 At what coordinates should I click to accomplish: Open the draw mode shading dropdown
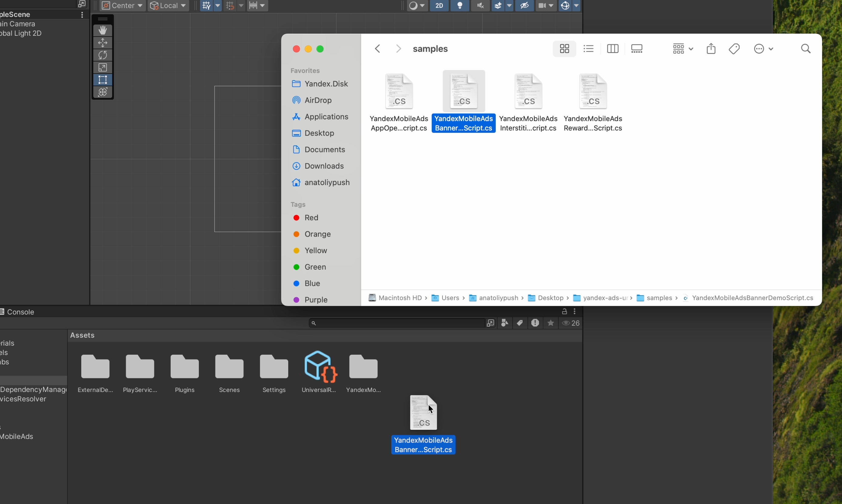coord(417,5)
